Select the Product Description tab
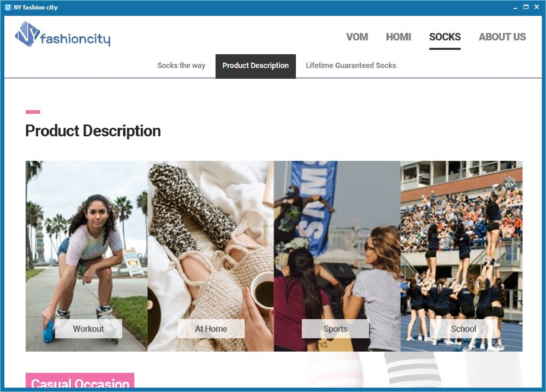The image size is (546, 392). point(255,66)
